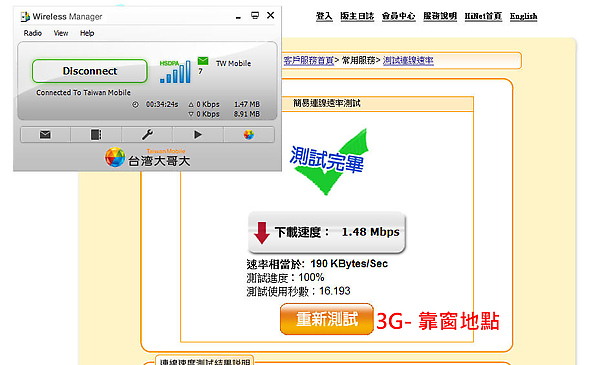Open the 登入 login link

tap(324, 16)
